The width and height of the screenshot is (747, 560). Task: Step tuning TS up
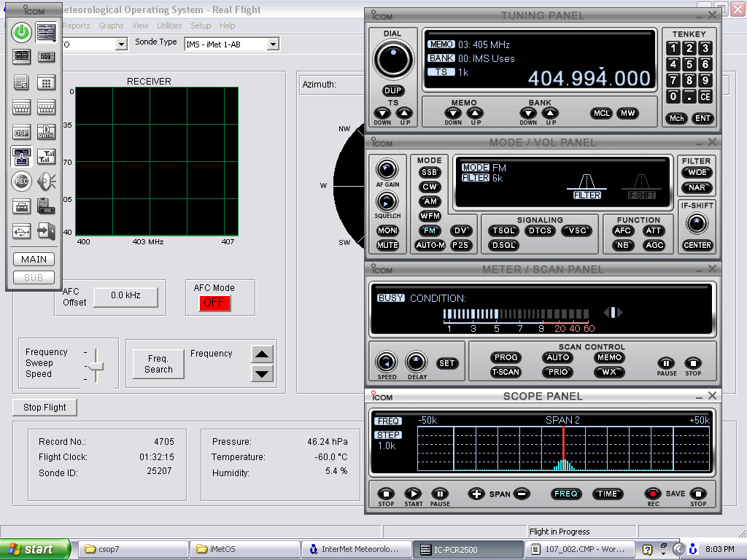point(404,113)
